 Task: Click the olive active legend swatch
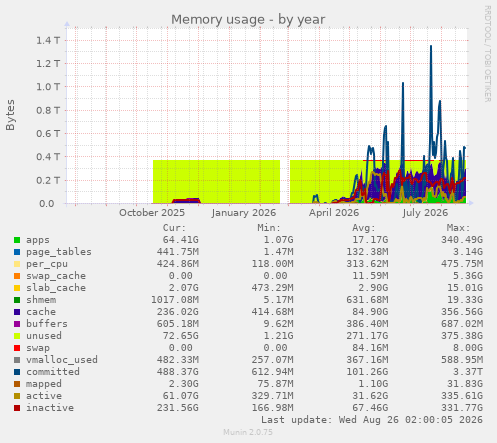click(x=17, y=396)
